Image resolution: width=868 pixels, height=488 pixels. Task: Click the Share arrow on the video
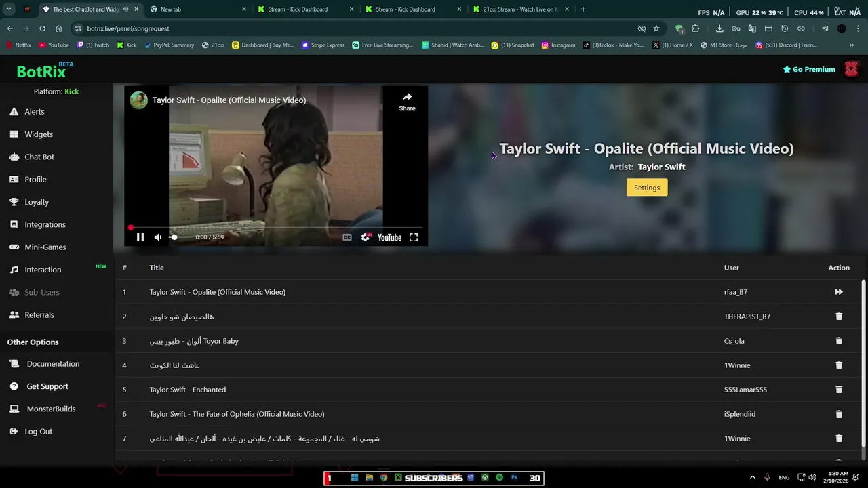click(407, 102)
